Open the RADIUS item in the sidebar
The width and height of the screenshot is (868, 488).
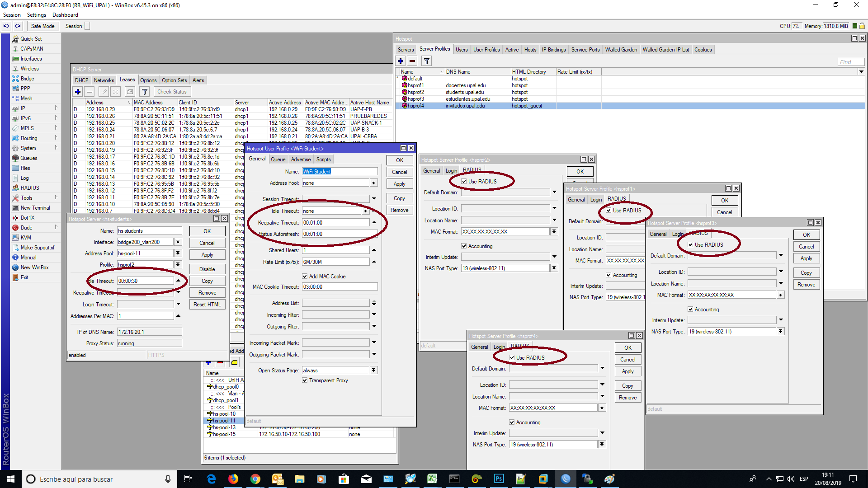pos(30,188)
